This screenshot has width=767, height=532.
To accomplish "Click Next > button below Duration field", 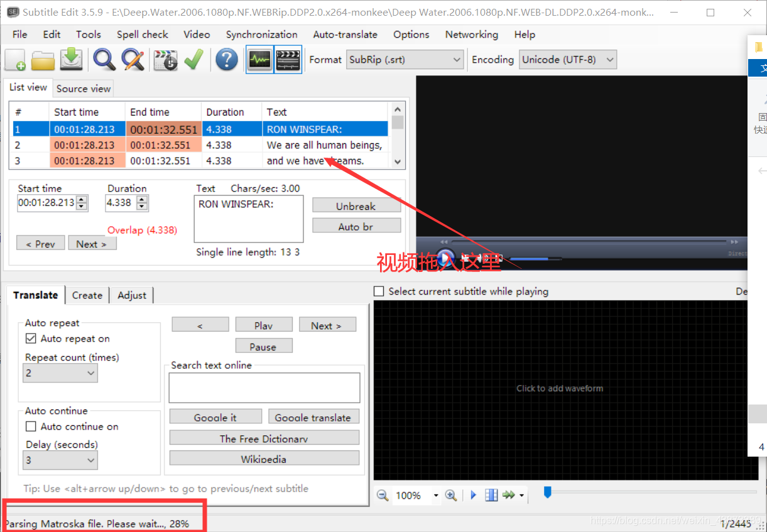I will 92,244.
